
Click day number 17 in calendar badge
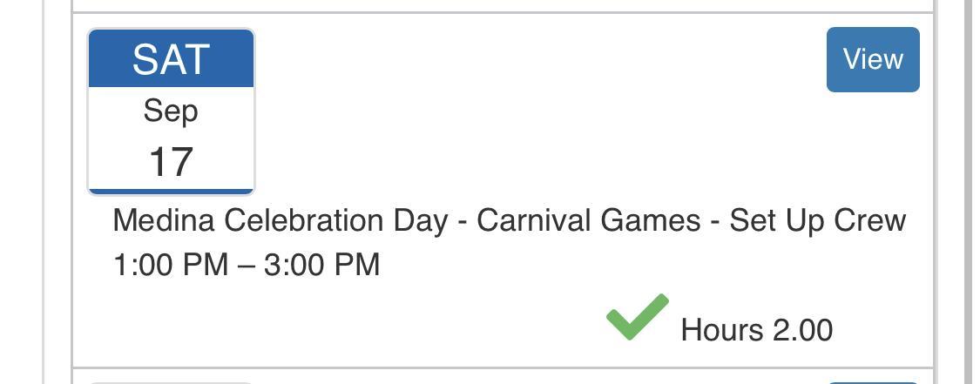click(x=171, y=162)
